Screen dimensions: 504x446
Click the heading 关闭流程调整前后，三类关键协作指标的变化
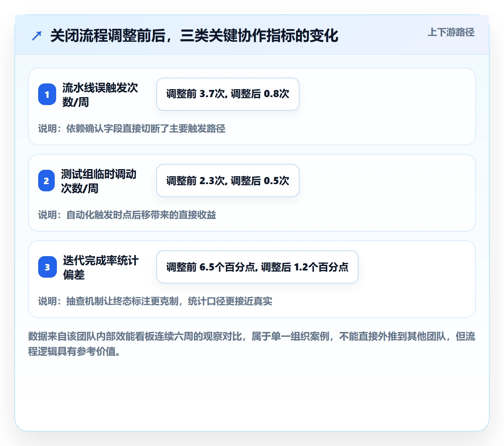[194, 36]
